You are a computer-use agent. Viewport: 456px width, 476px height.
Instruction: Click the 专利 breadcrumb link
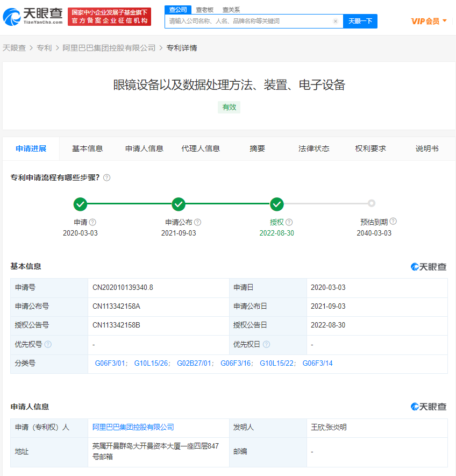pyautogui.click(x=44, y=48)
